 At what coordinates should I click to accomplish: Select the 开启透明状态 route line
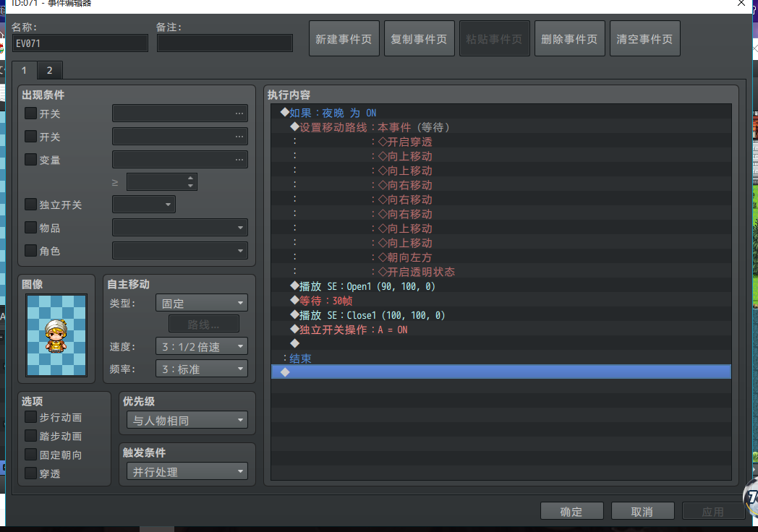(x=501, y=272)
